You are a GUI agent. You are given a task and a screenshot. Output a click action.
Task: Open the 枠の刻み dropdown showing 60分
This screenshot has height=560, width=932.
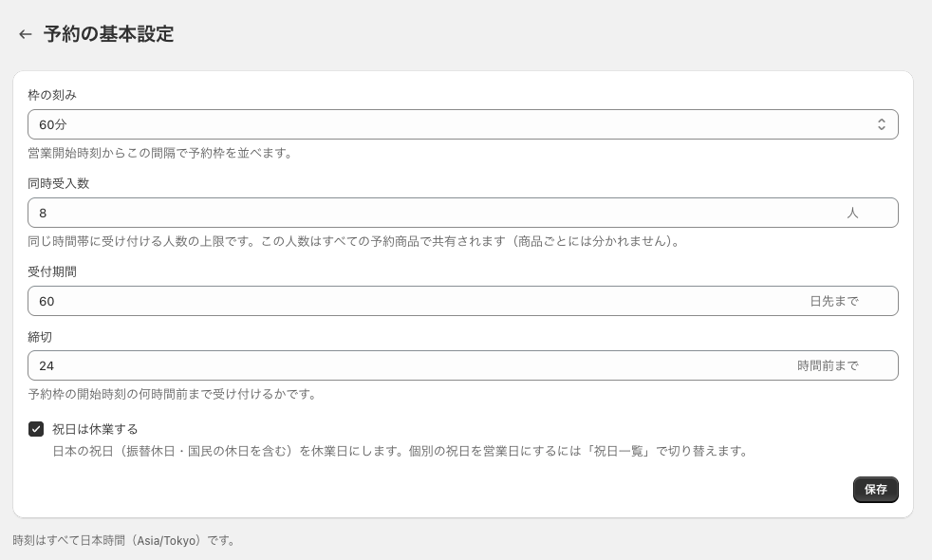tap(462, 124)
